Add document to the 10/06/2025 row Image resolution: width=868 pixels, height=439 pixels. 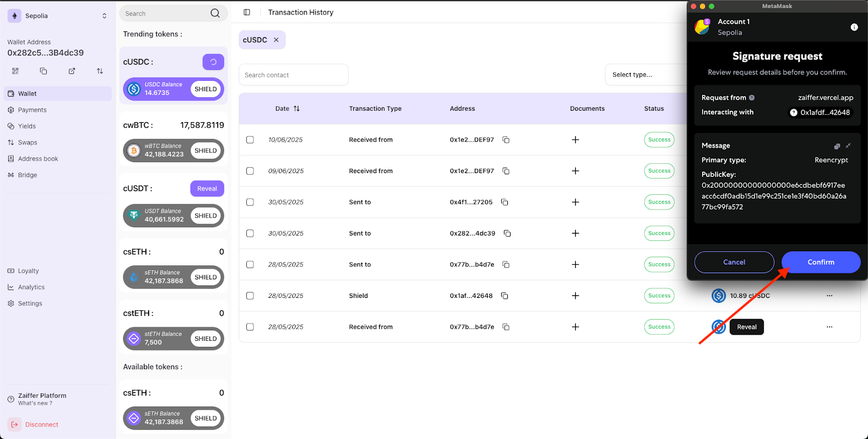tap(576, 140)
